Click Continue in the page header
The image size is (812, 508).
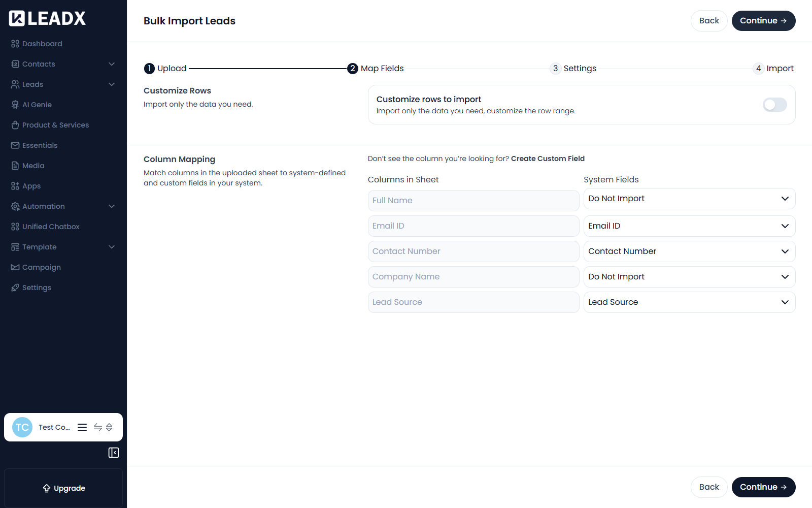(x=763, y=21)
